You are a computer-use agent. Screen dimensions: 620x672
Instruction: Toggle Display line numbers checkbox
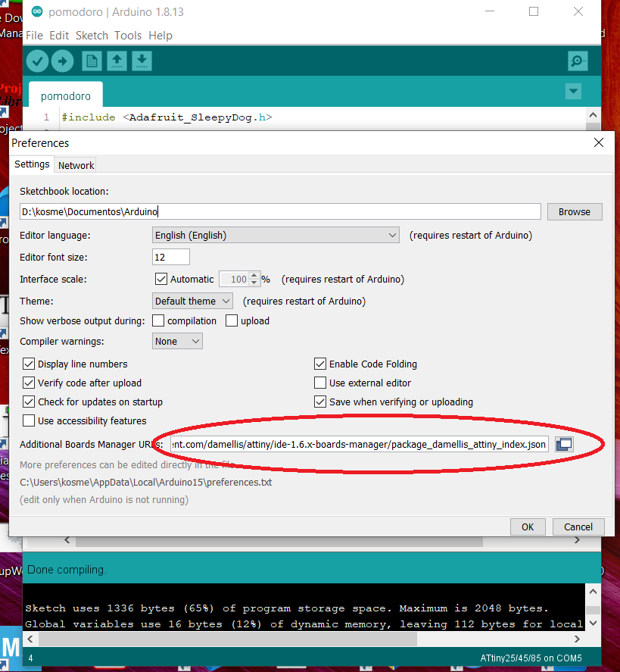[29, 364]
